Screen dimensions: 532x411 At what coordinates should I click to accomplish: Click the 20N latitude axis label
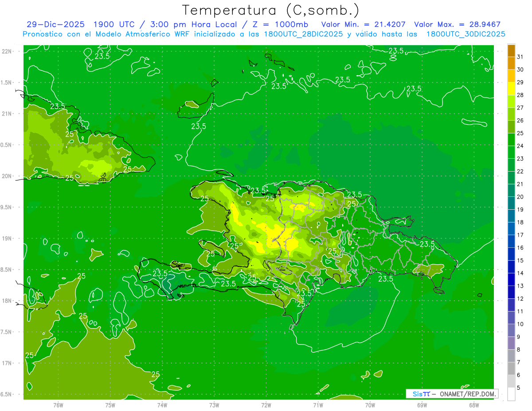coord(7,176)
